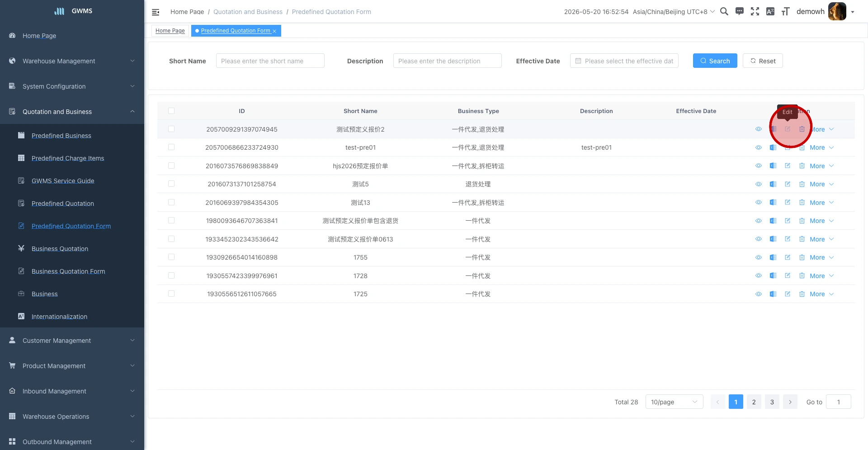Image resolution: width=868 pixels, height=450 pixels.
Task: Edit the 测试13 row
Action: point(788,203)
